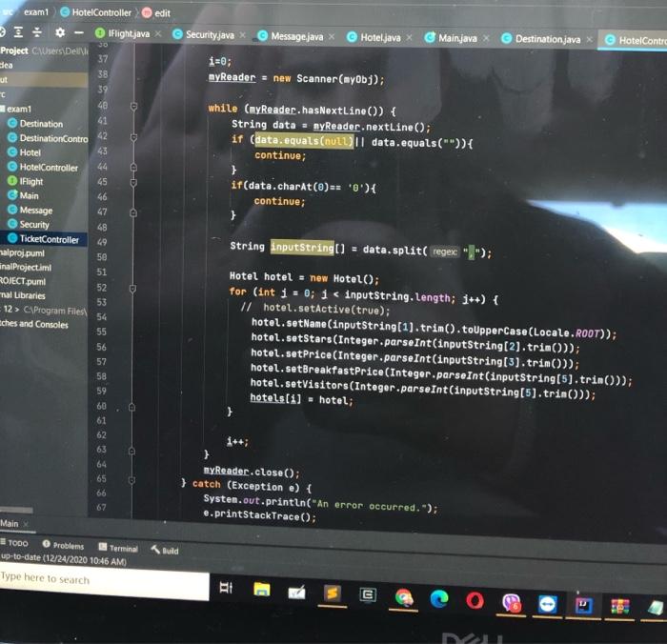This screenshot has height=644, width=667.
Task: Click the inputString variable on line 49
Action: [x=302, y=247]
